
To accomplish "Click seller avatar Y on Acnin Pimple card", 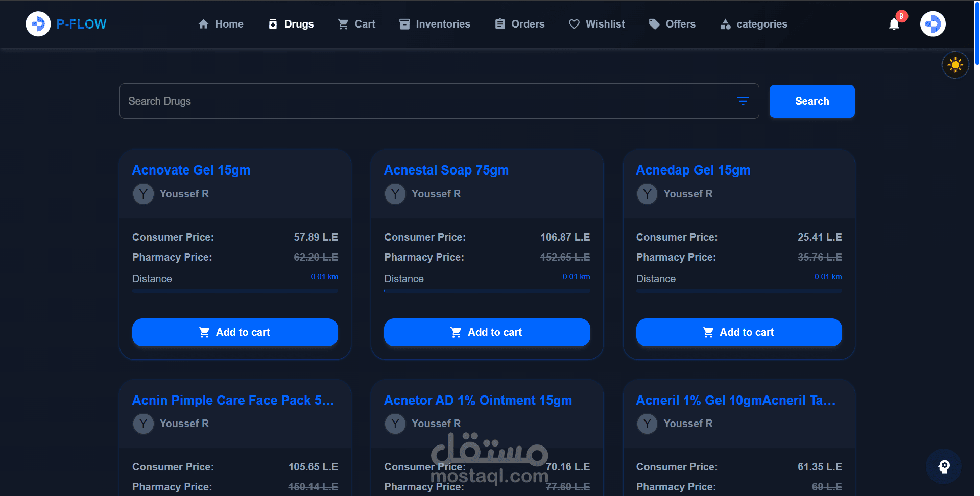I will [144, 424].
